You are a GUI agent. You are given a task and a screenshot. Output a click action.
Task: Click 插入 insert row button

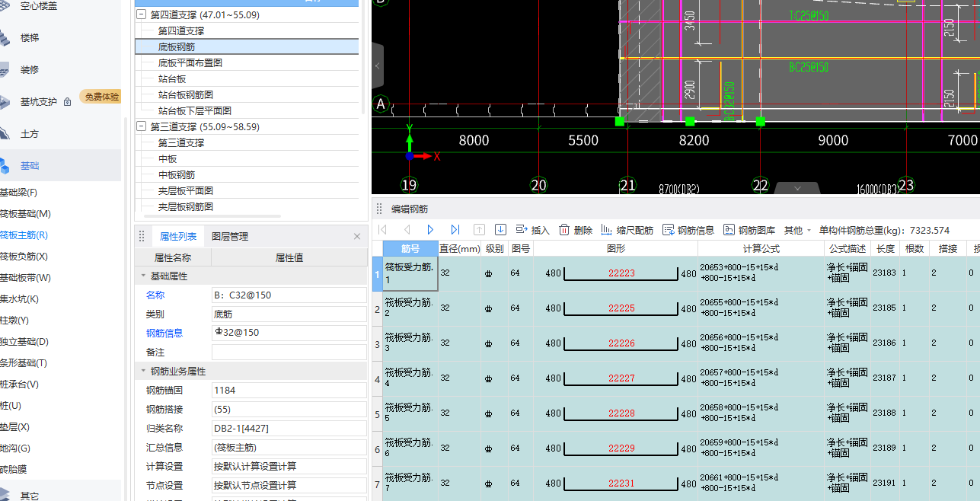pyautogui.click(x=532, y=230)
